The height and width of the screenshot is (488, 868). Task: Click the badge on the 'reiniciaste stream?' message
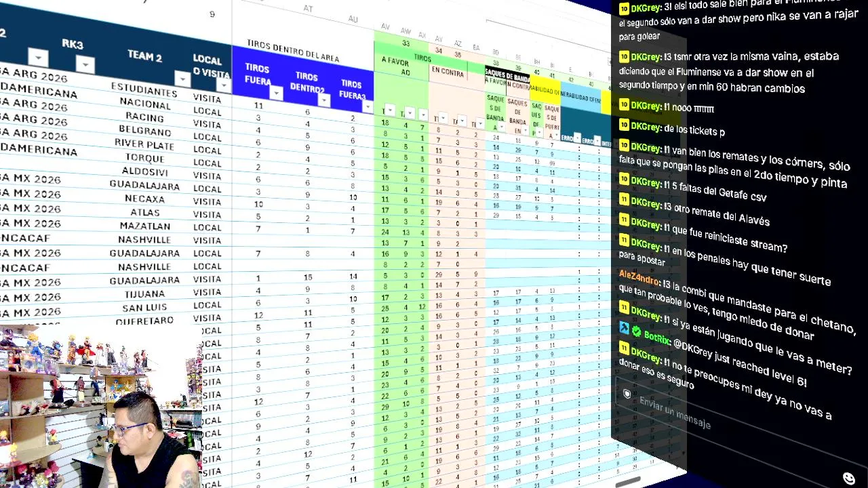[x=625, y=220]
